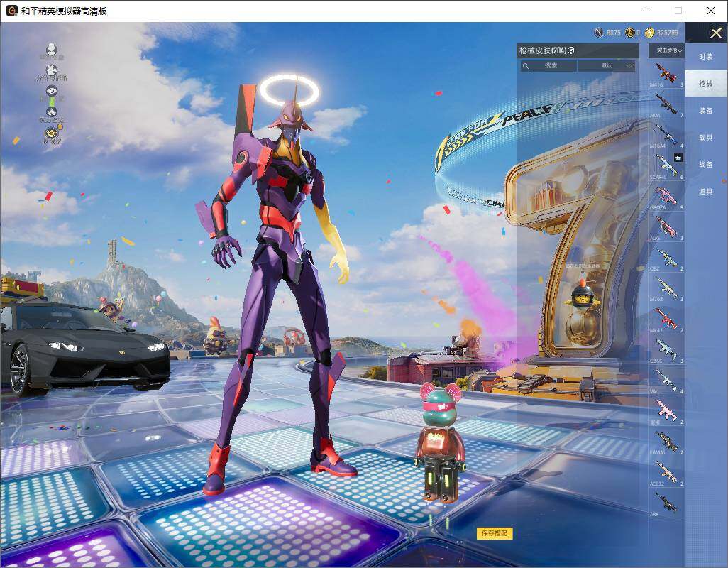
Task: Select the AKM weapon skin
Action: click(666, 104)
